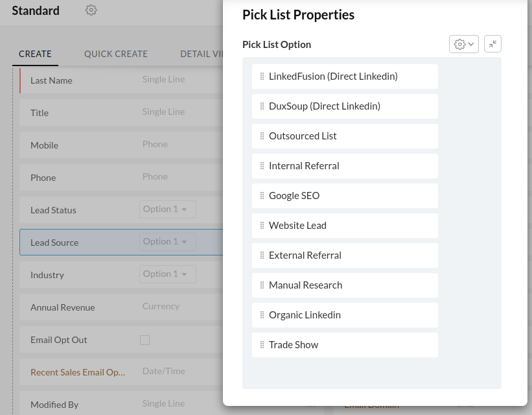Click the gear icon next to Standard

point(91,10)
